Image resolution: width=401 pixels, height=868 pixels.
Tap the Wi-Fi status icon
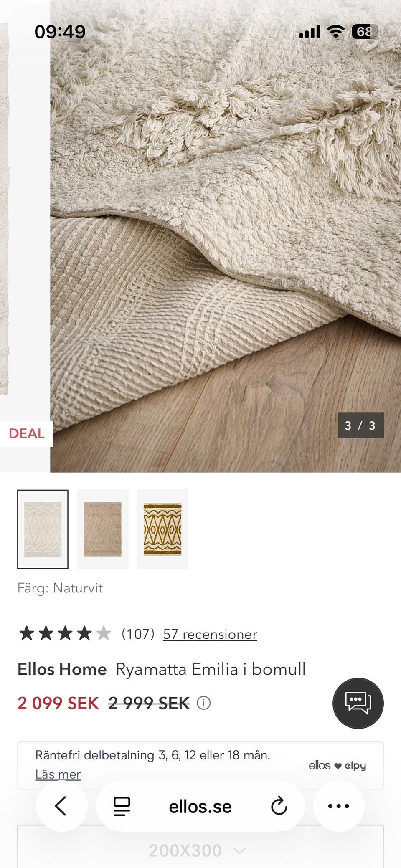336,31
